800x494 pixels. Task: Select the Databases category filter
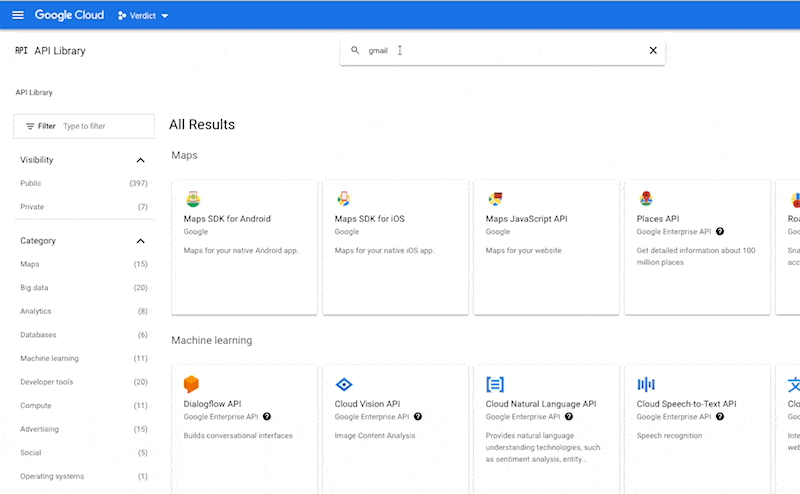(x=84, y=335)
